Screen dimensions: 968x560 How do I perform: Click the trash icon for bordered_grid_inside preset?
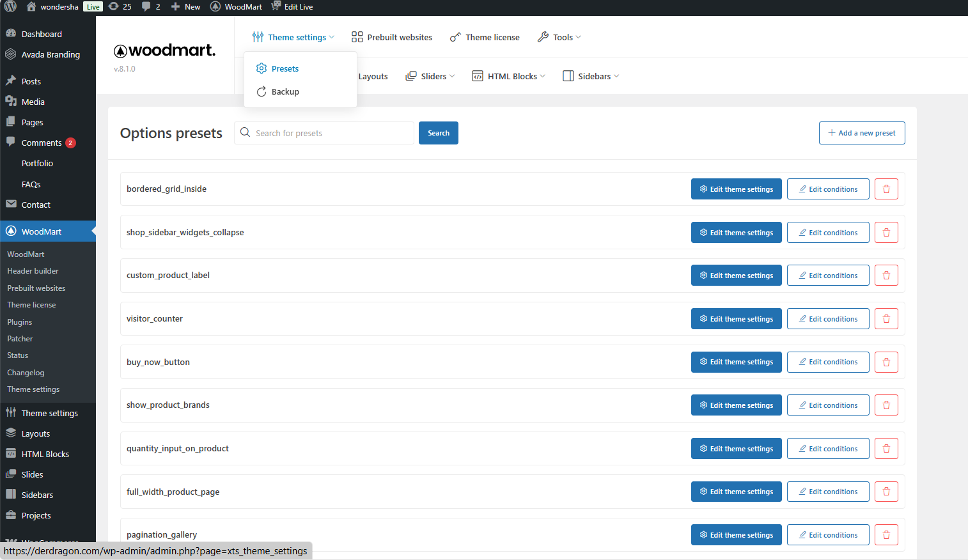click(x=886, y=189)
